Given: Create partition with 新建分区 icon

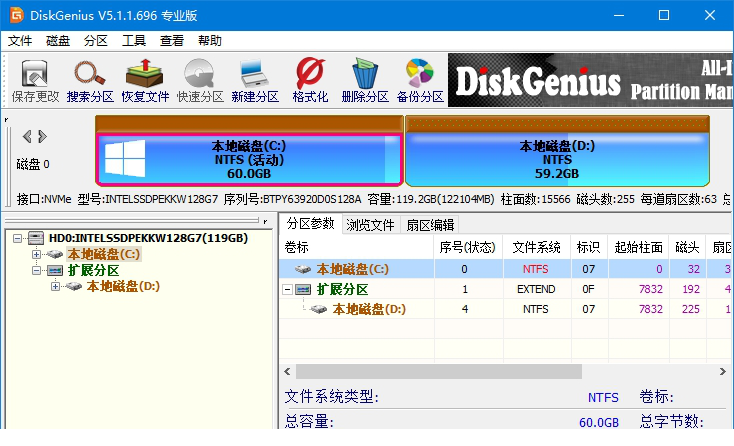Looking at the screenshot, I should point(255,80).
